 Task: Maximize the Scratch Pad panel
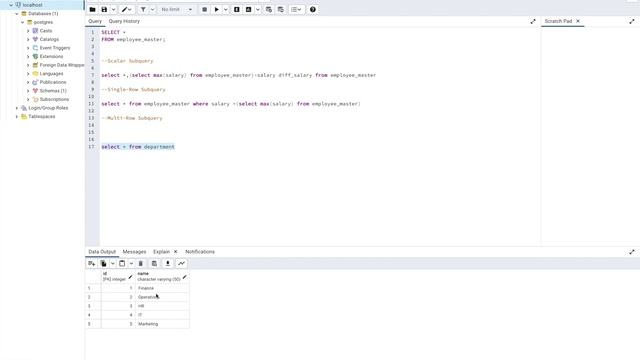coord(632,21)
